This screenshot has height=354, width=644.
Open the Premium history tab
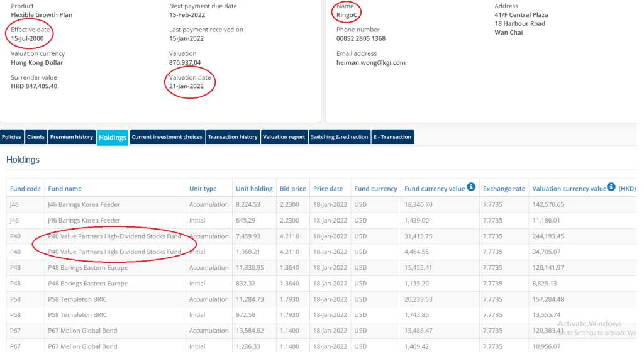coord(72,137)
